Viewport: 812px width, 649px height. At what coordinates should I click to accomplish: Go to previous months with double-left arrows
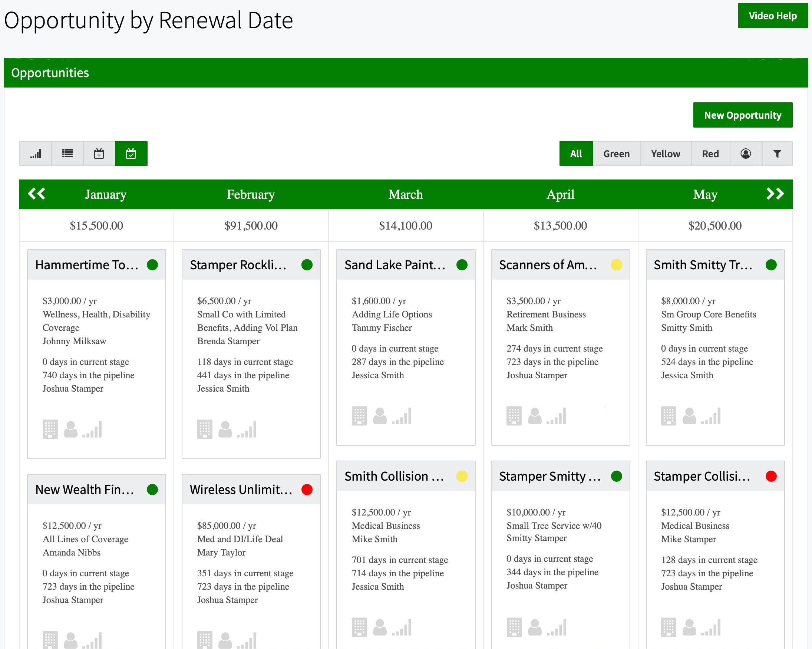(x=37, y=194)
